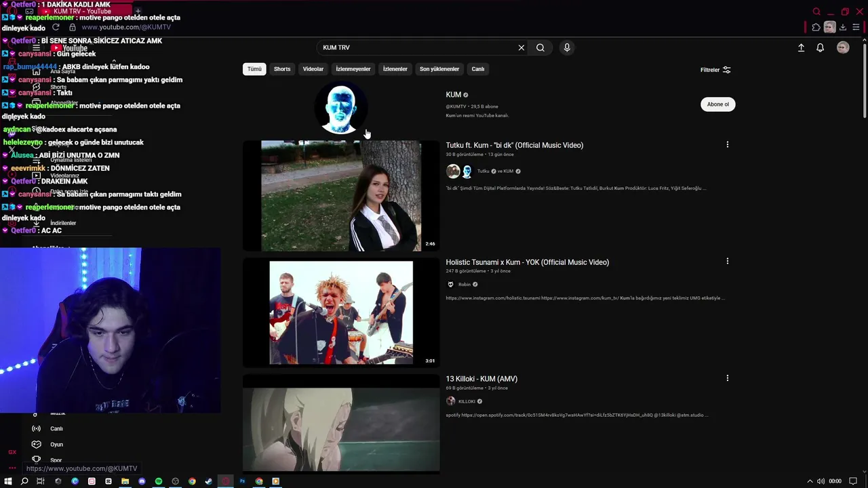Open the YouTube create upload icon

(x=801, y=47)
